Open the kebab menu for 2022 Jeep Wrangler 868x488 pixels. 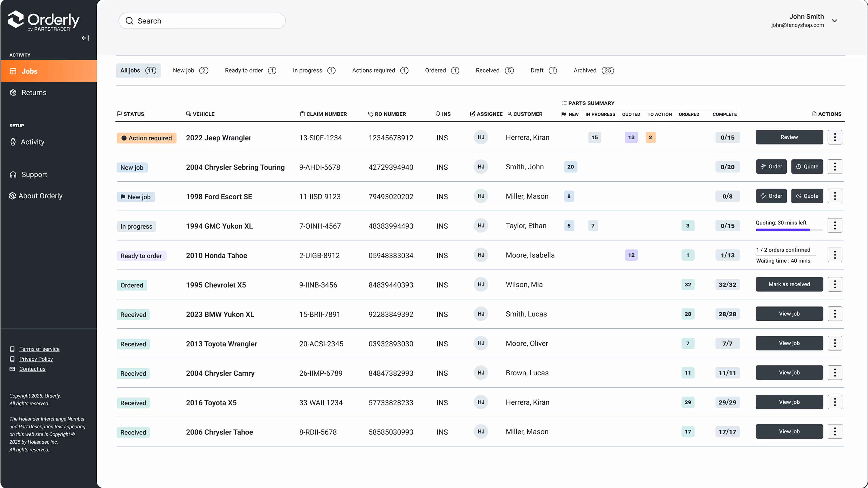[x=835, y=137]
